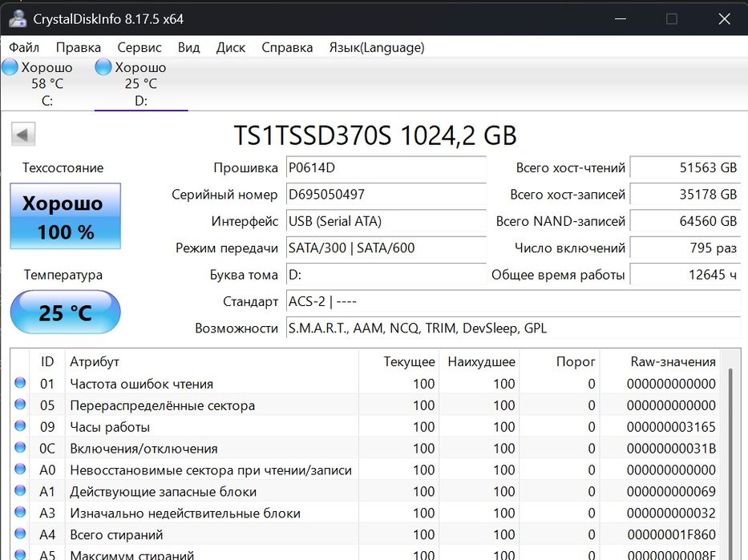Click the Интерфейс field USB (Serial ATA)
The height and width of the screenshot is (560, 748).
[x=386, y=220]
